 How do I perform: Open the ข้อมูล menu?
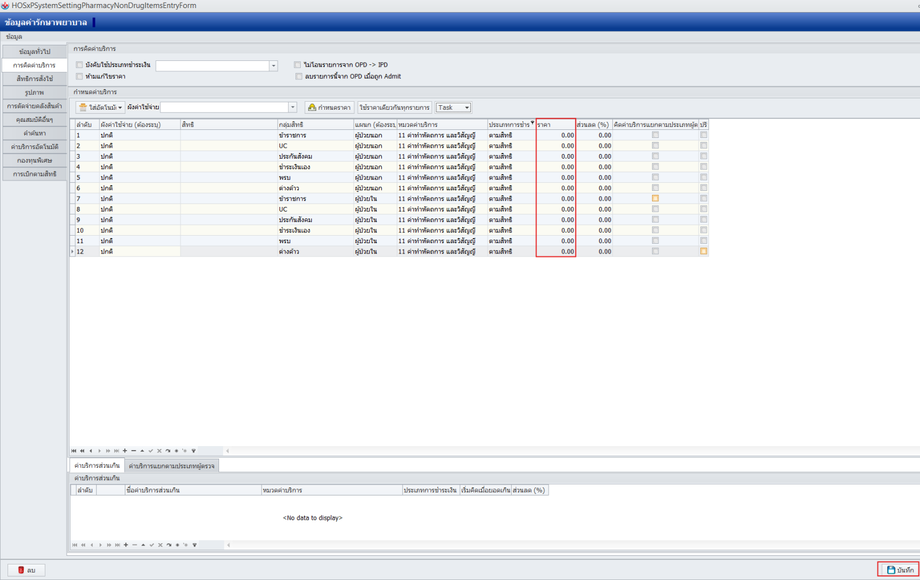click(14, 36)
